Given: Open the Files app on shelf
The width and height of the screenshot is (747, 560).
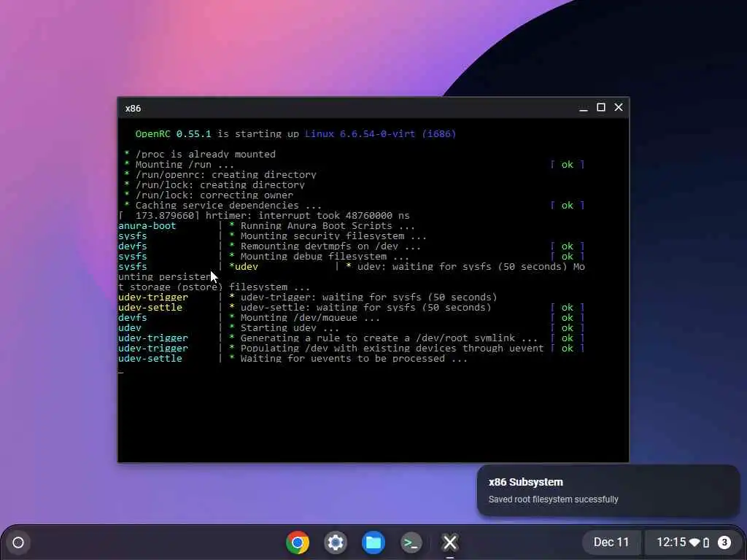Looking at the screenshot, I should tap(373, 542).
